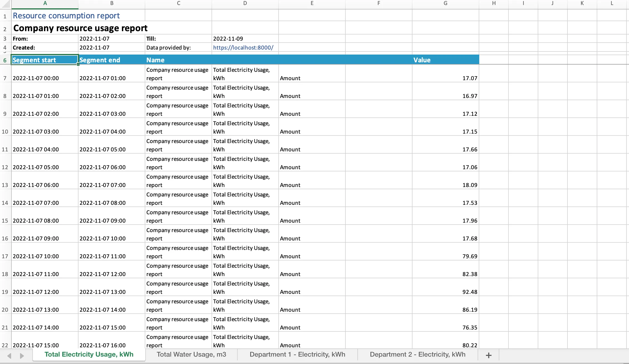This screenshot has height=364, width=629.
Task: Go to next sheet tab arrow
Action: pyautogui.click(x=22, y=356)
